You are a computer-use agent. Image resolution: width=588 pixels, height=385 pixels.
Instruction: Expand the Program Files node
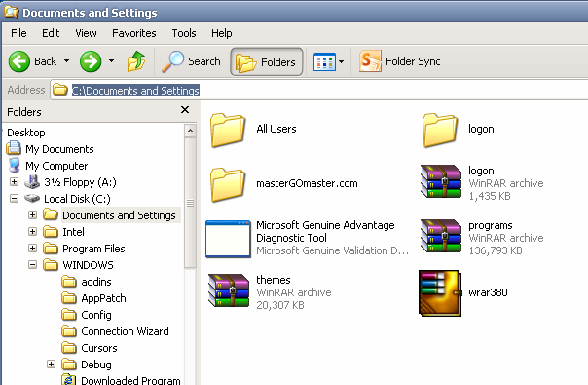(x=33, y=248)
